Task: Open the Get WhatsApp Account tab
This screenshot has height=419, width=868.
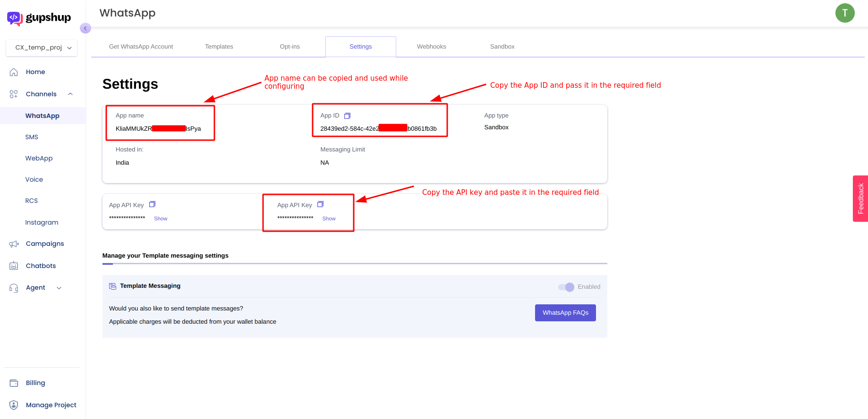Action: pos(141,47)
